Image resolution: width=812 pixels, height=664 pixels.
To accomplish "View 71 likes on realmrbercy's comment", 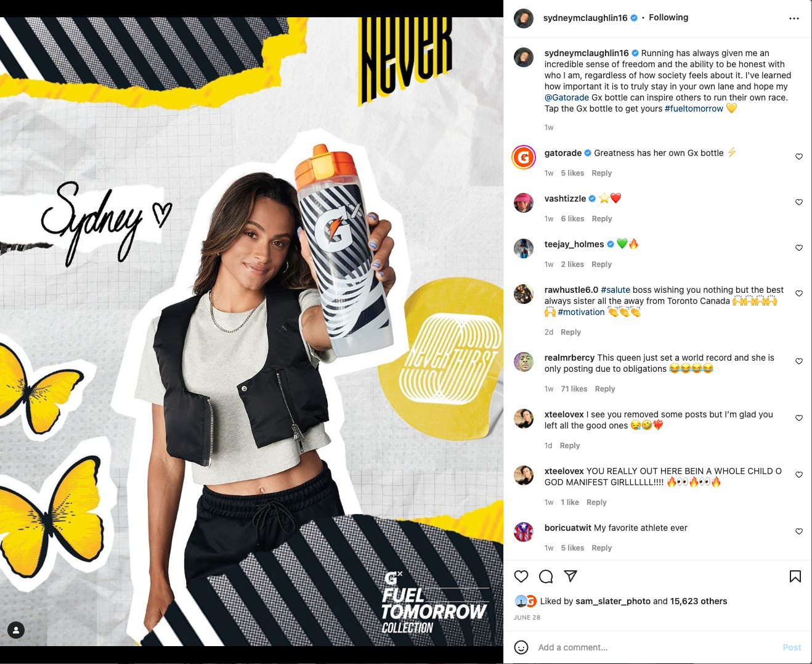I will 574,389.
